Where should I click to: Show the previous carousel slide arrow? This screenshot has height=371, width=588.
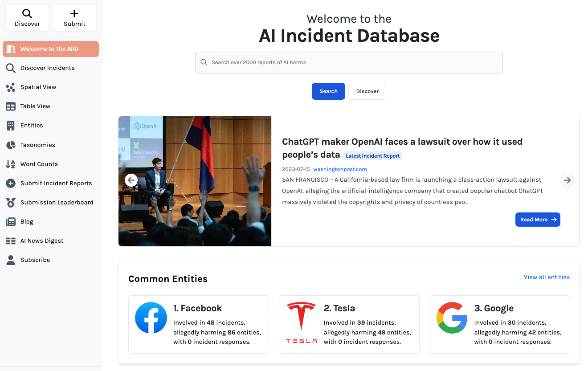coord(131,180)
